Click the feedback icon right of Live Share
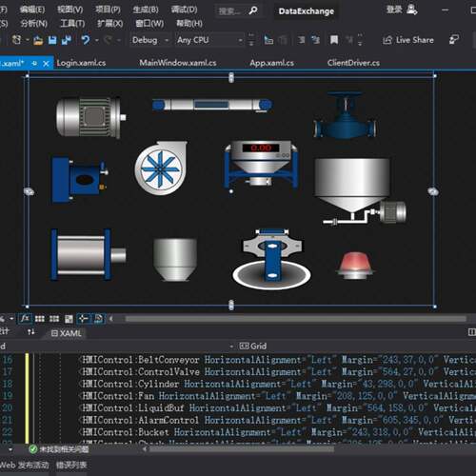Image resolution: width=476 pixels, height=476 pixels. tap(454, 40)
